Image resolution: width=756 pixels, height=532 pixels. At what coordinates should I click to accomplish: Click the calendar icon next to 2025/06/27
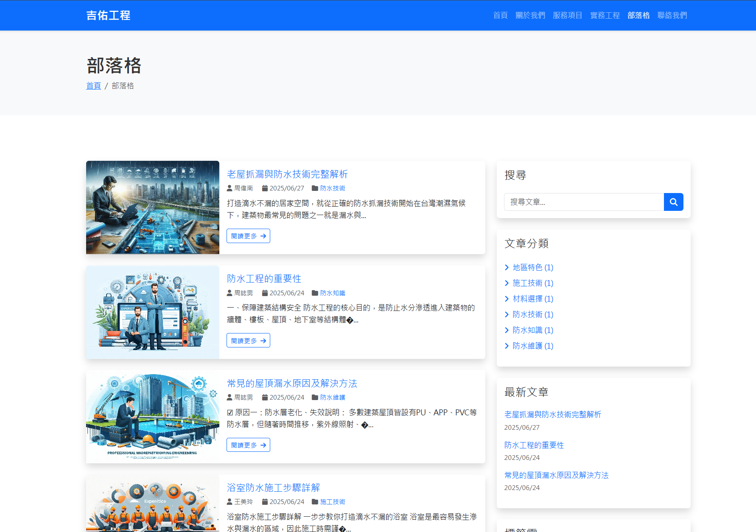click(x=265, y=188)
